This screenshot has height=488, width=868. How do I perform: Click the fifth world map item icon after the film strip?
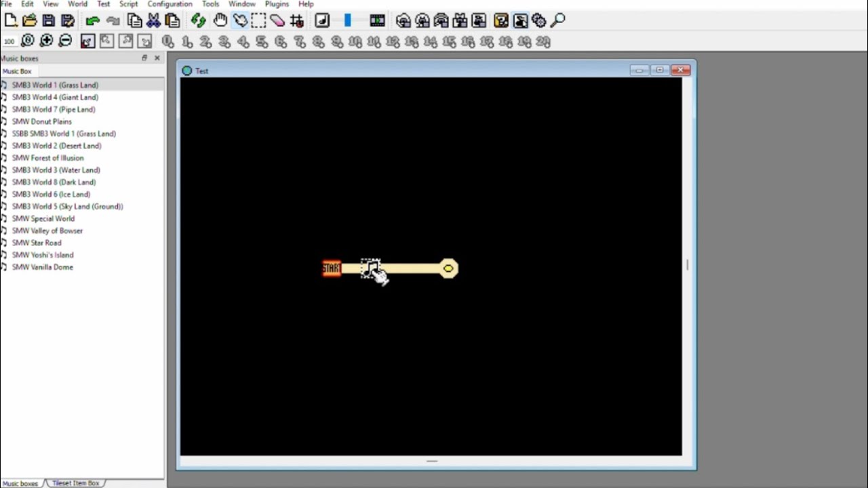[479, 20]
